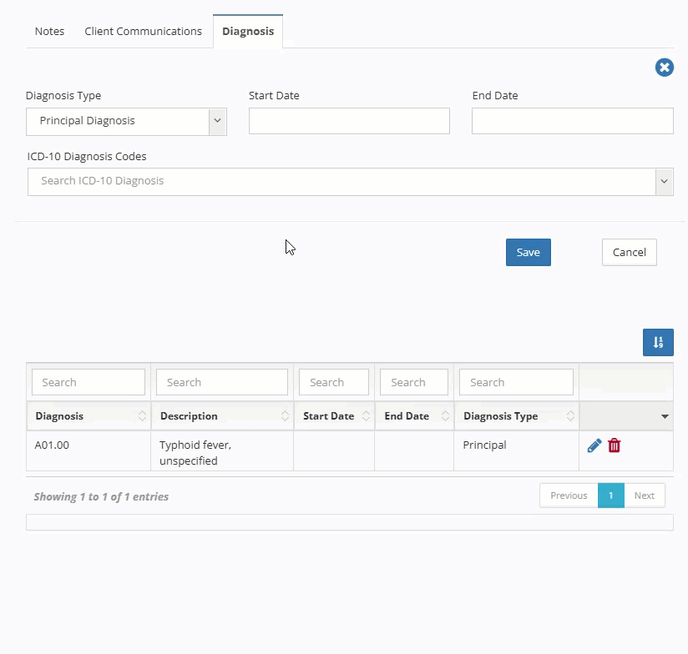688x654 pixels.
Task: Delete the Typhoid fever diagnosis row
Action: point(614,446)
